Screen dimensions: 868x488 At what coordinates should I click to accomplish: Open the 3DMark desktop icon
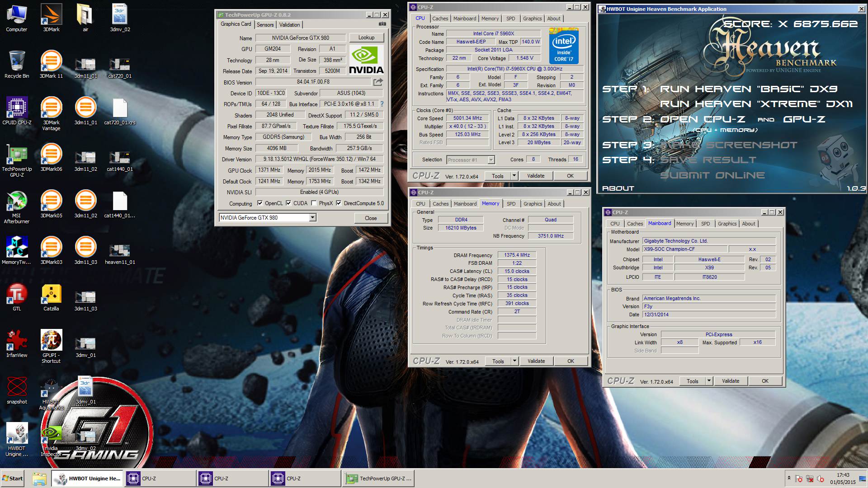click(51, 18)
